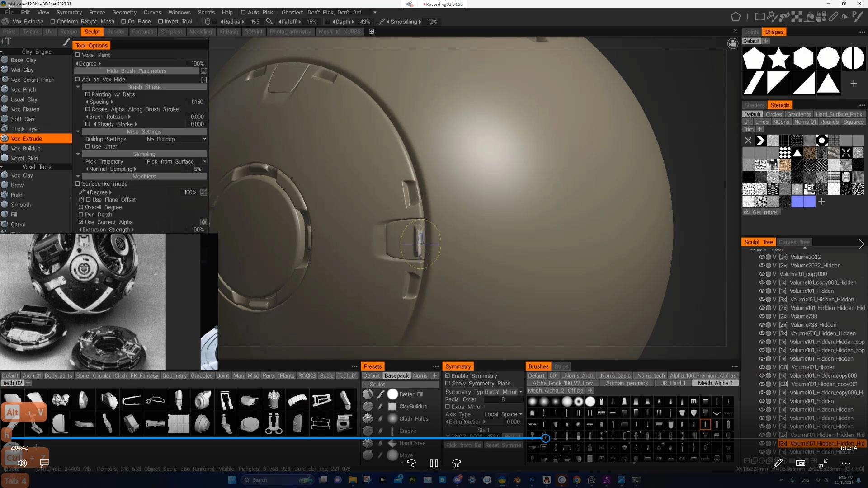Viewport: 868px width, 488px height.
Task: Enable the Voxel Paint checkbox
Action: click(77, 55)
